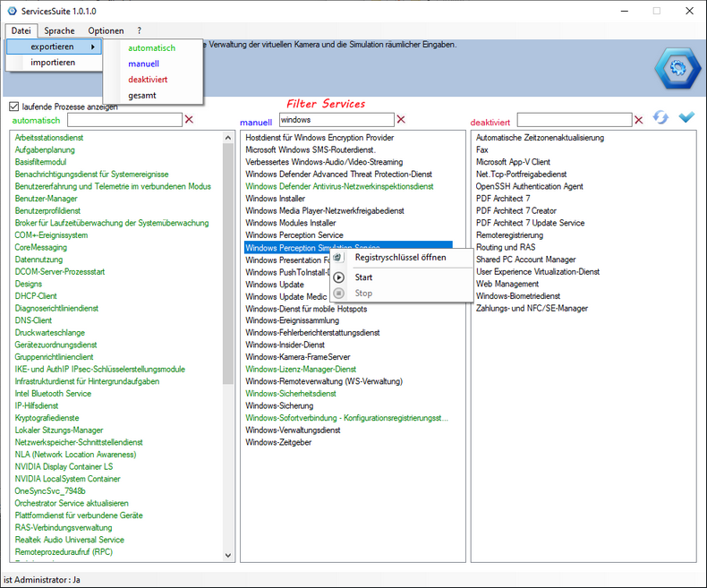Select 'Routing und RAS' entry
Screen dimensions: 707x588
coord(506,247)
